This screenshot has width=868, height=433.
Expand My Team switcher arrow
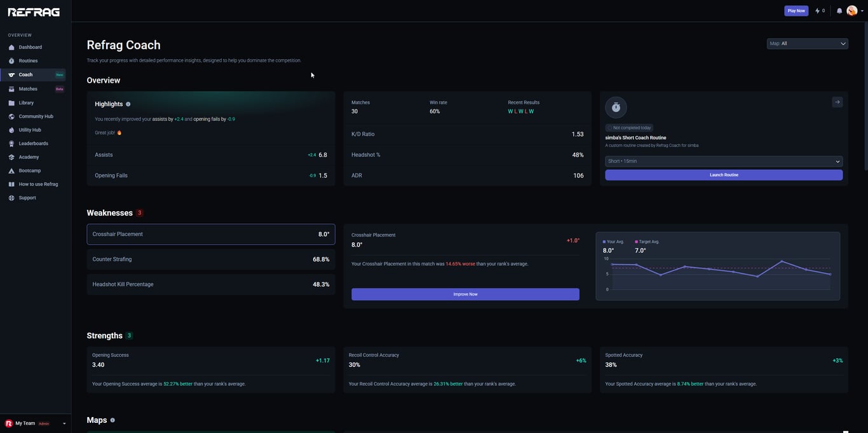pos(64,423)
